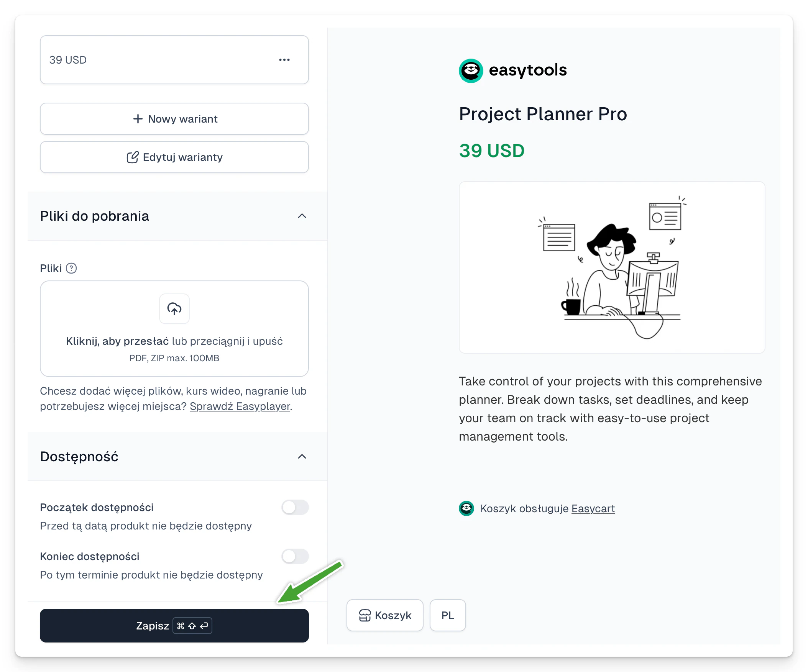Image resolution: width=808 pixels, height=672 pixels.
Task: Collapse the Dostępność section
Action: [x=302, y=457]
